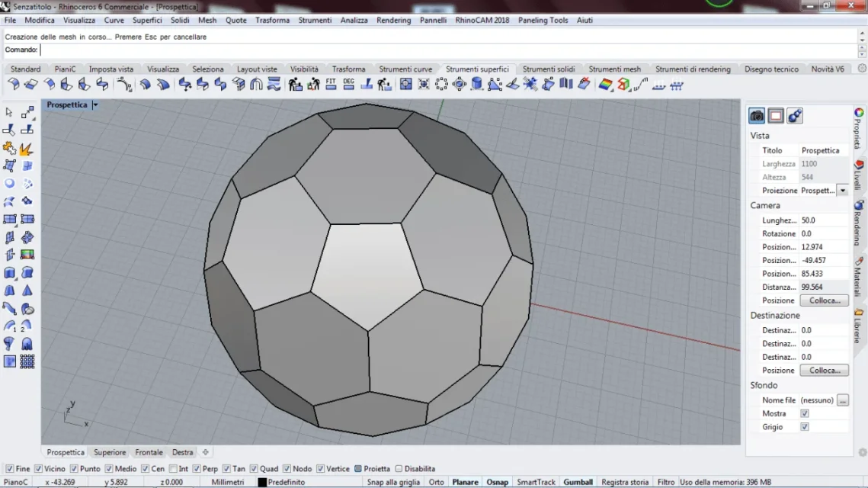Click the link/chain properties icon in panel
868x488 pixels.
(794, 116)
